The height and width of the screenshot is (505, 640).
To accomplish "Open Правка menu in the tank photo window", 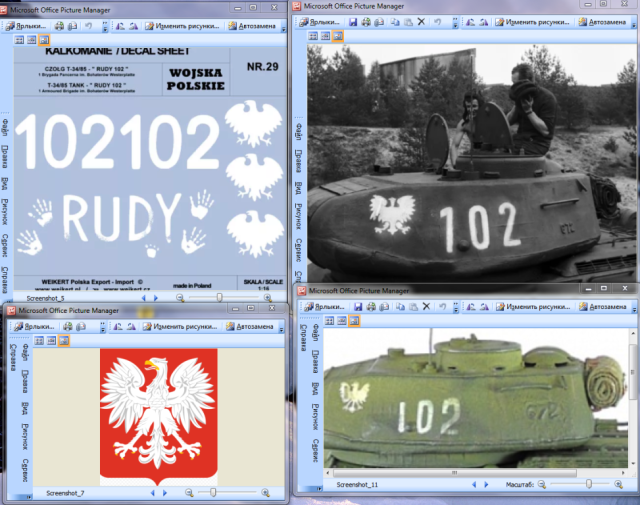I will (298, 161).
